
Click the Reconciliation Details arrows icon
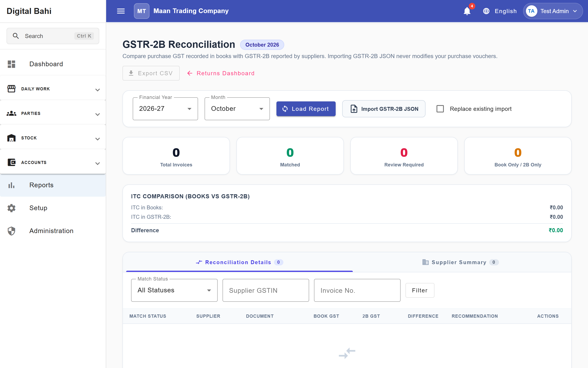coord(199,262)
